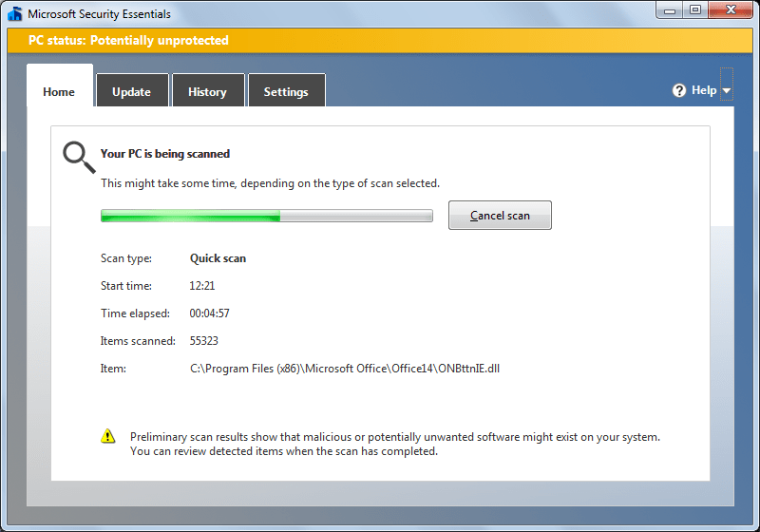Click the 'Items scanned:' label
This screenshot has width=760, height=532.
click(138, 341)
